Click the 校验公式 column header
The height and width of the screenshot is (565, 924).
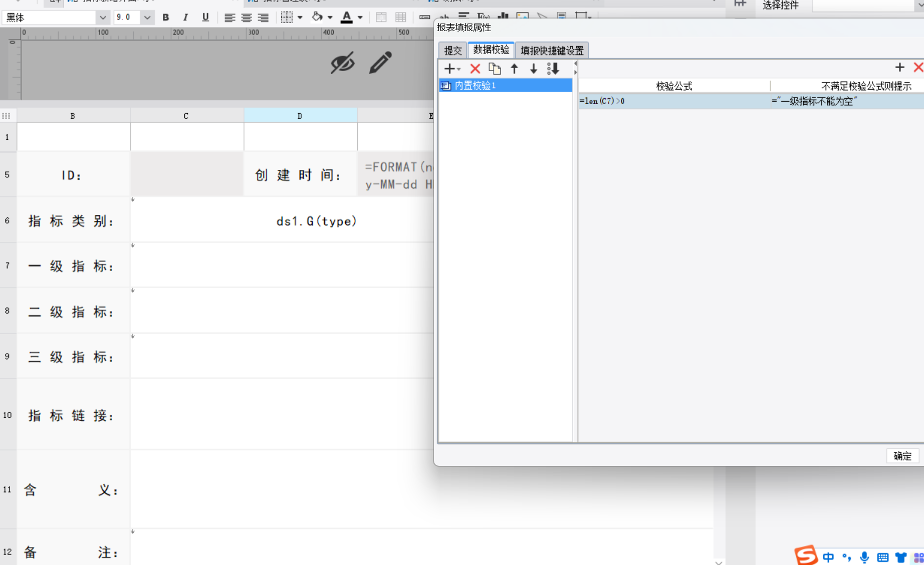(x=674, y=86)
